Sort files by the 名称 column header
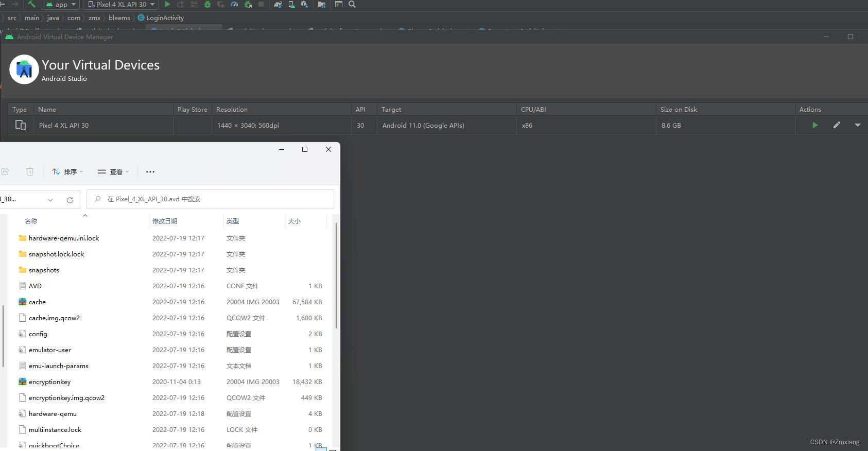The height and width of the screenshot is (451, 868). pos(31,221)
